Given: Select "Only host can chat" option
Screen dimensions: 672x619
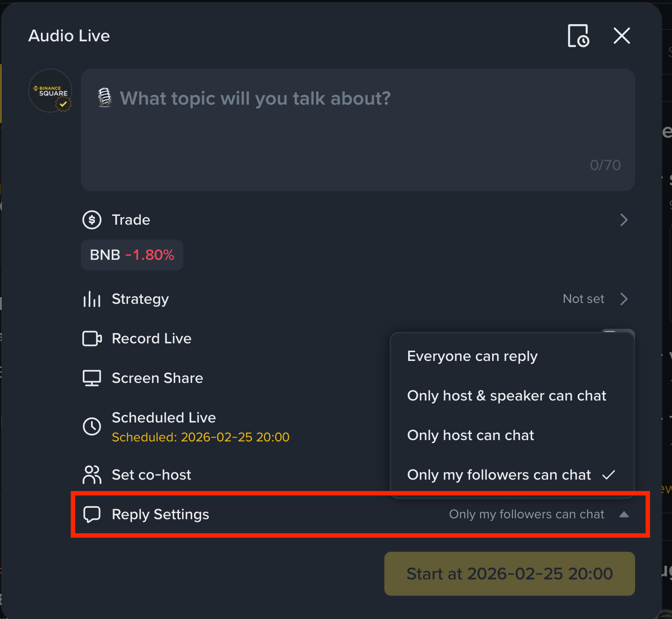Looking at the screenshot, I should point(471,435).
